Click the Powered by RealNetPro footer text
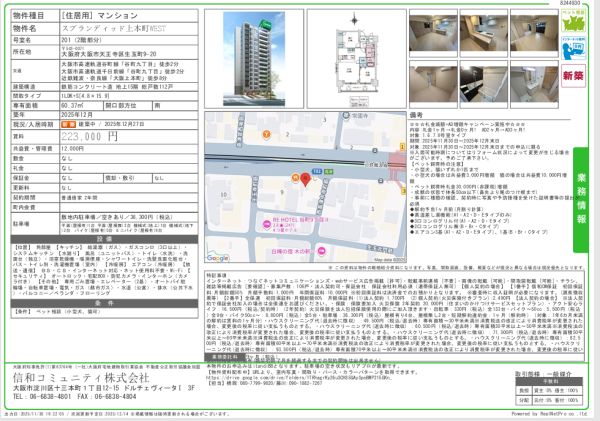Image resolution: width=600 pixels, height=421 pixels. tap(549, 414)
